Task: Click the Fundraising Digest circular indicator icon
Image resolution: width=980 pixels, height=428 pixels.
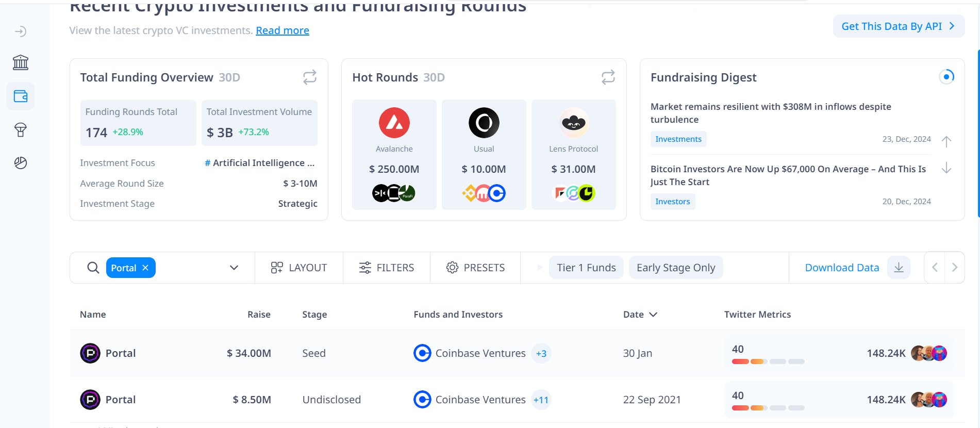Action: pyautogui.click(x=946, y=77)
